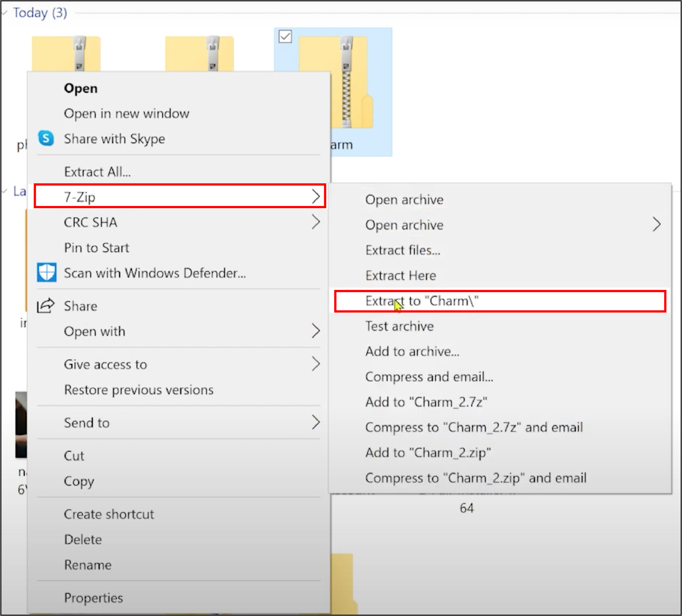
Task: Click the first Open archive entry
Action: coord(500,200)
